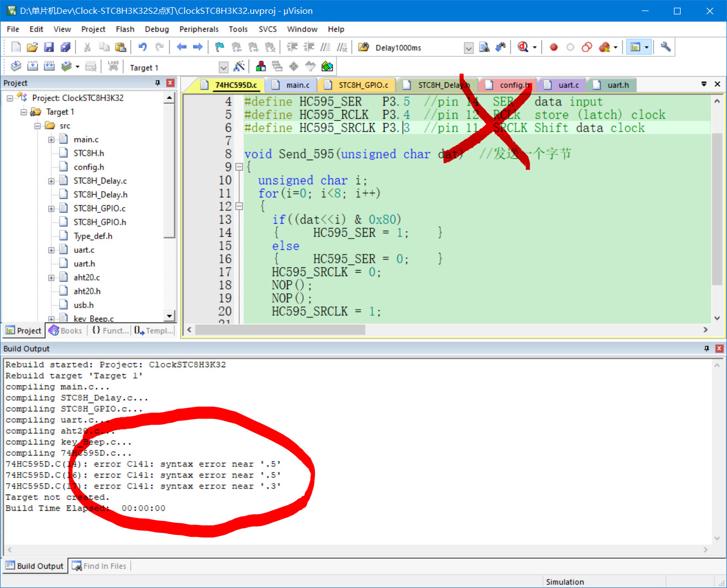Select STC8H_Delay.h in the project tree
727x588 pixels.
pyautogui.click(x=101, y=195)
